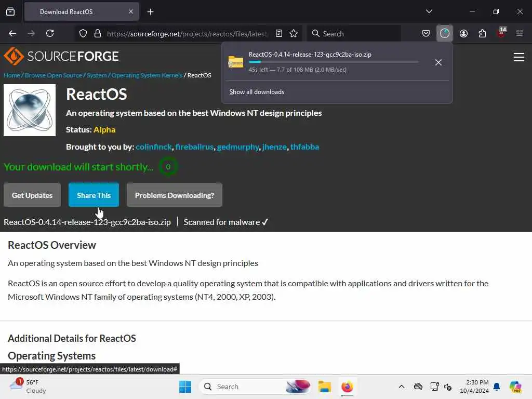532x399 pixels.
Task: Click the download progress bar
Action: (x=333, y=62)
